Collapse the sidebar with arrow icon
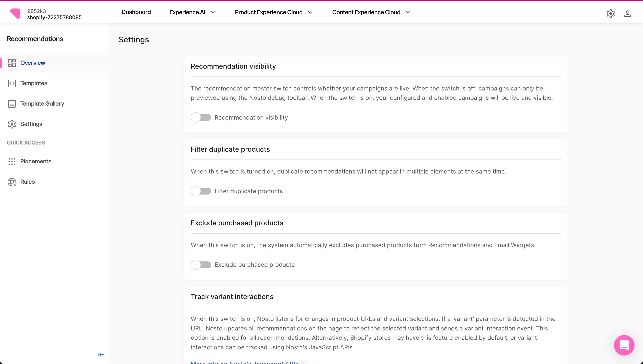Image resolution: width=643 pixels, height=364 pixels. click(x=101, y=355)
